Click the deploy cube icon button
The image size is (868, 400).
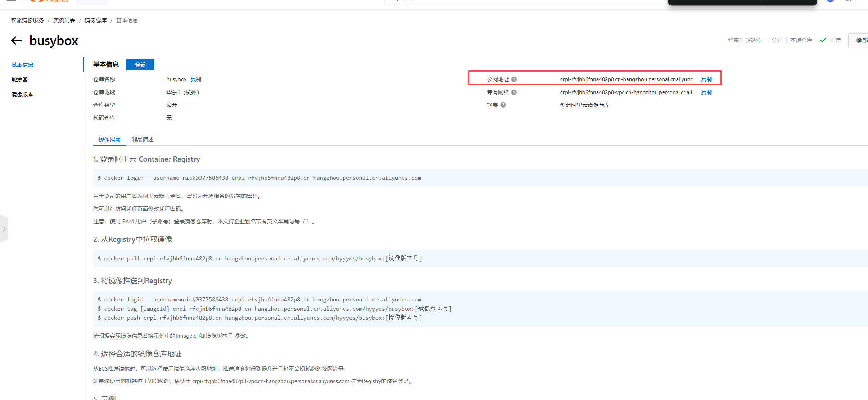[860, 41]
